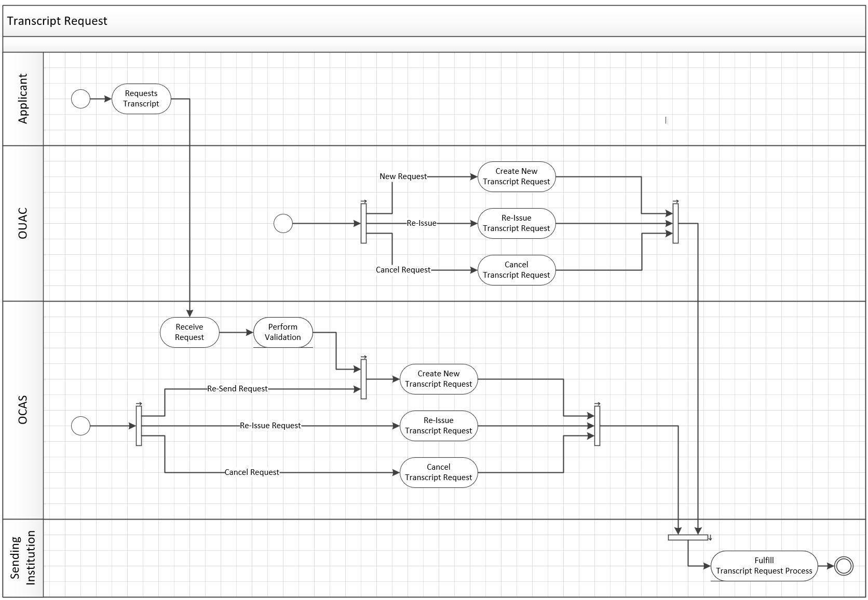Image resolution: width=868 pixels, height=600 pixels.
Task: Select the OCAS lane's initial node circle
Action: 80,426
